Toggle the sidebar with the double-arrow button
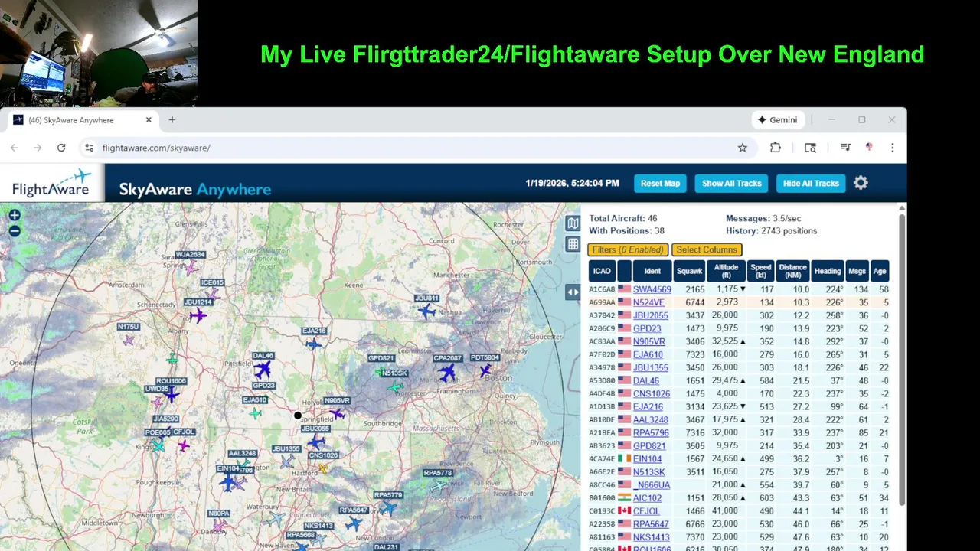The width and height of the screenshot is (980, 551). coord(573,292)
